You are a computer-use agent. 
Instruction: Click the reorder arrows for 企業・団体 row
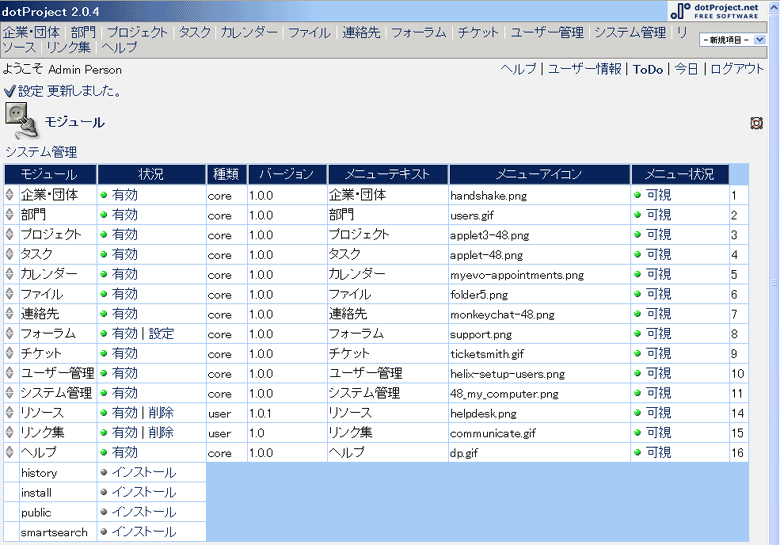pyautogui.click(x=9, y=195)
